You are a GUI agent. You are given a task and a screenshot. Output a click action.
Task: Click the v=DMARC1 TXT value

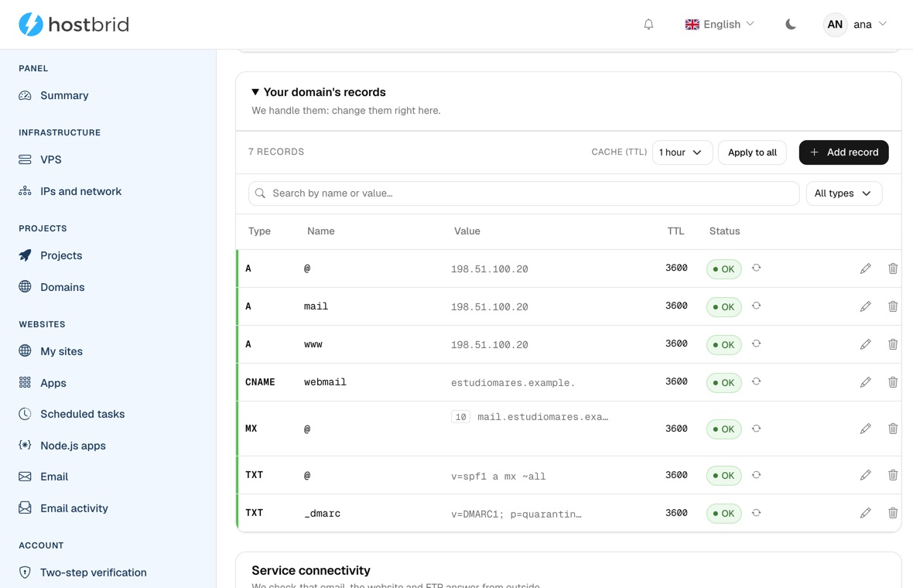(516, 514)
